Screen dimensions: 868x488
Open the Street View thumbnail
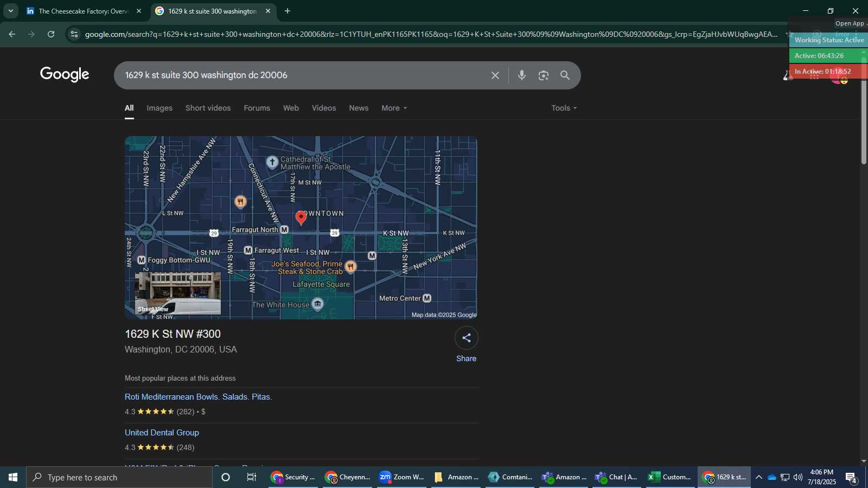[x=178, y=293]
